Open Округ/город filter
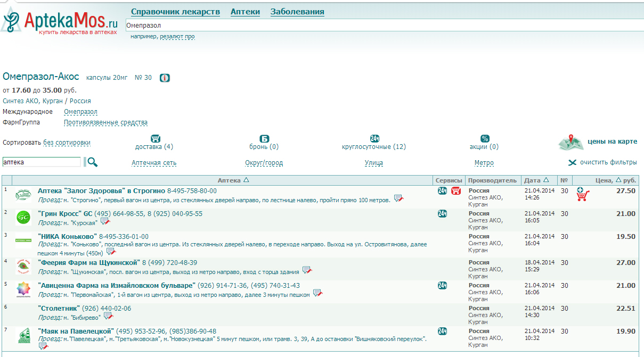644x357 pixels. (264, 163)
